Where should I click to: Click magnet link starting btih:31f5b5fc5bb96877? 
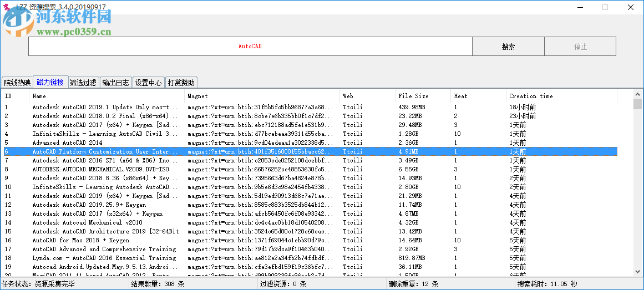click(261, 107)
